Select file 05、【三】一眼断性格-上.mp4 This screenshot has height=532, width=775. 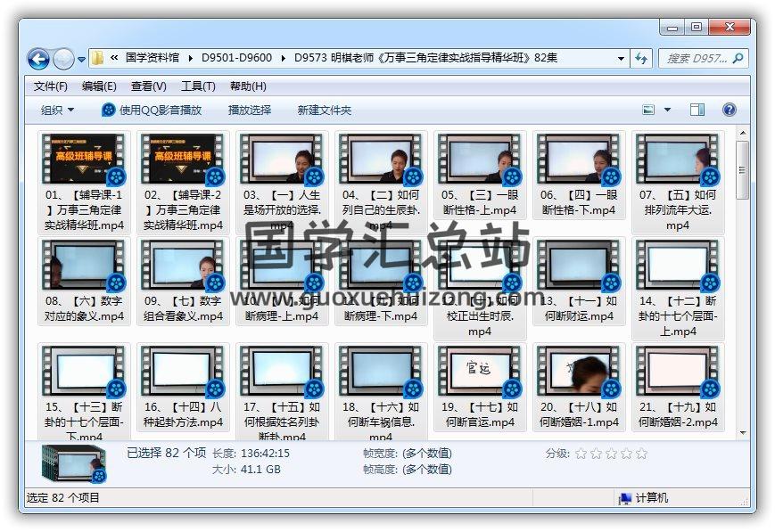(x=480, y=176)
